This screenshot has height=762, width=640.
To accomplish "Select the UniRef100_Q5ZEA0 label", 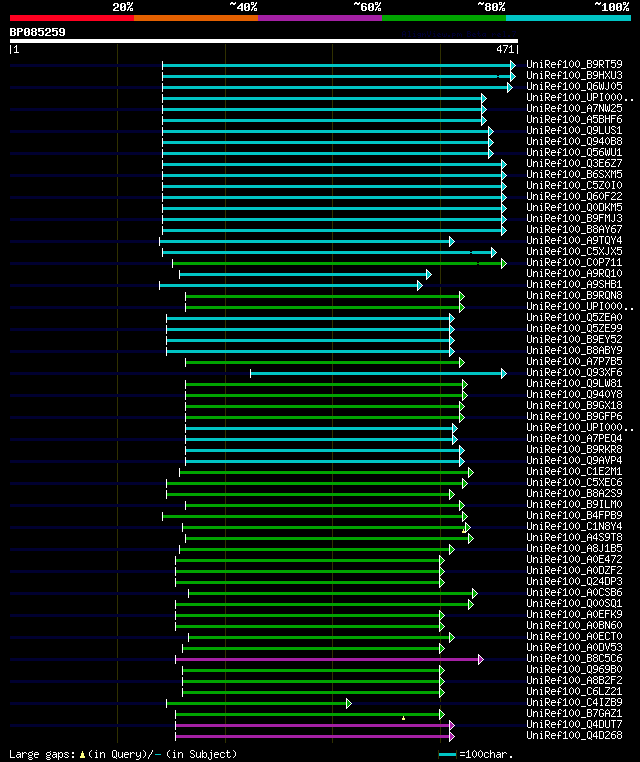I will click(x=574, y=318).
